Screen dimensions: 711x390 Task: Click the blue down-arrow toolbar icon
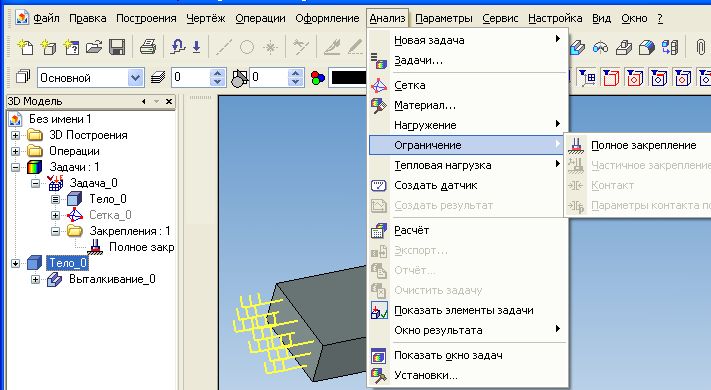coord(196,47)
